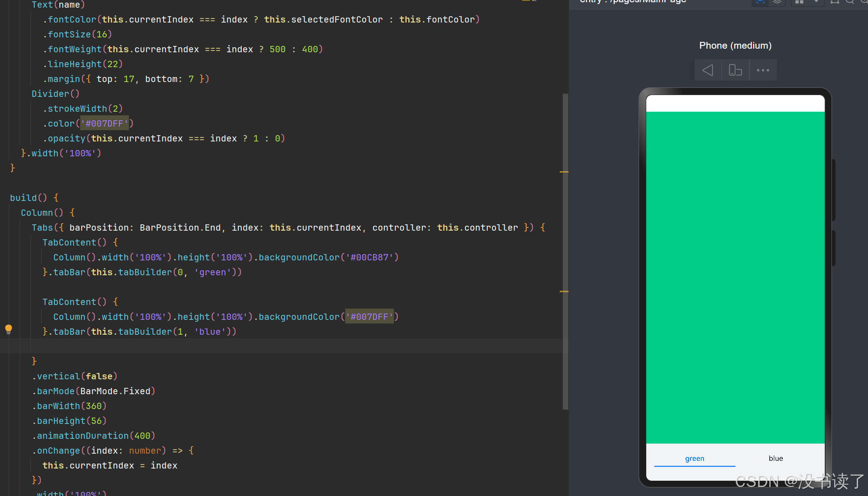Image resolution: width=868 pixels, height=496 pixels.
Task: Click highlighted '#007DFF' in Divider color line
Action: (105, 123)
